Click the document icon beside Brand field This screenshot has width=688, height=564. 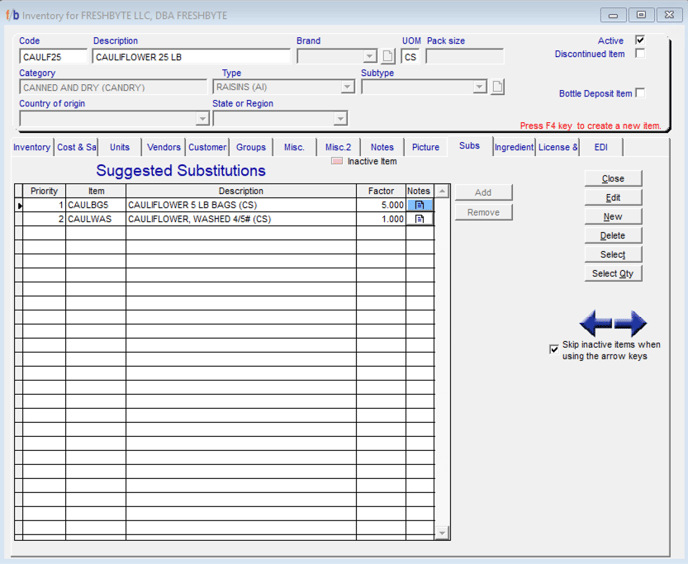tap(388, 57)
